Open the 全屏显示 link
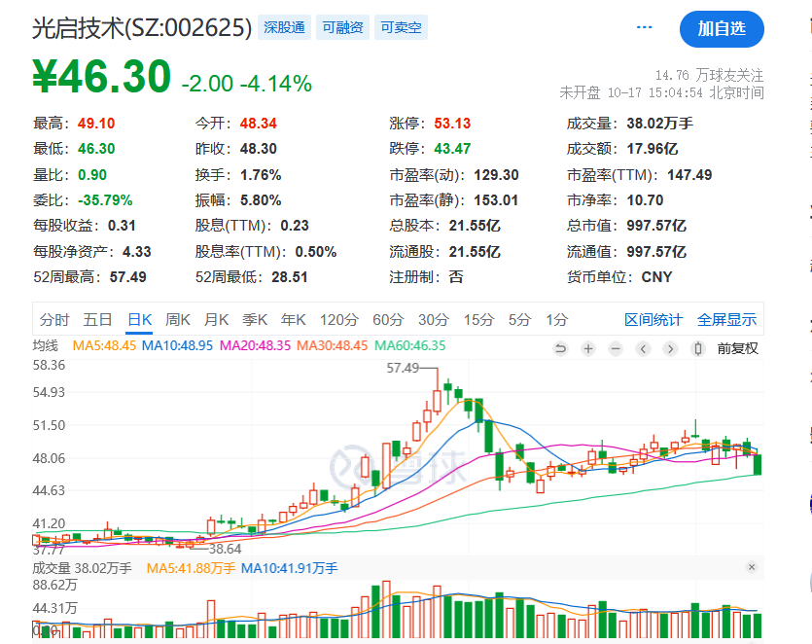This screenshot has width=812, height=644. (x=727, y=320)
